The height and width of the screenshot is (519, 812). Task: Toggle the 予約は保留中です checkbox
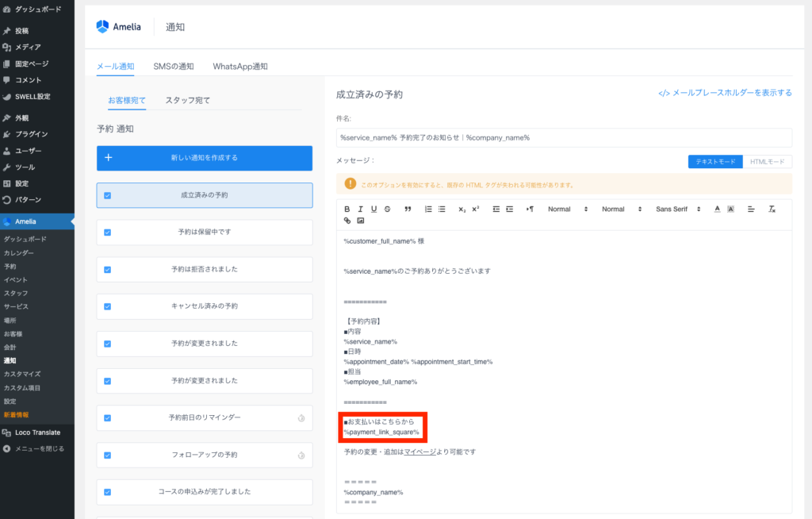pos(107,233)
